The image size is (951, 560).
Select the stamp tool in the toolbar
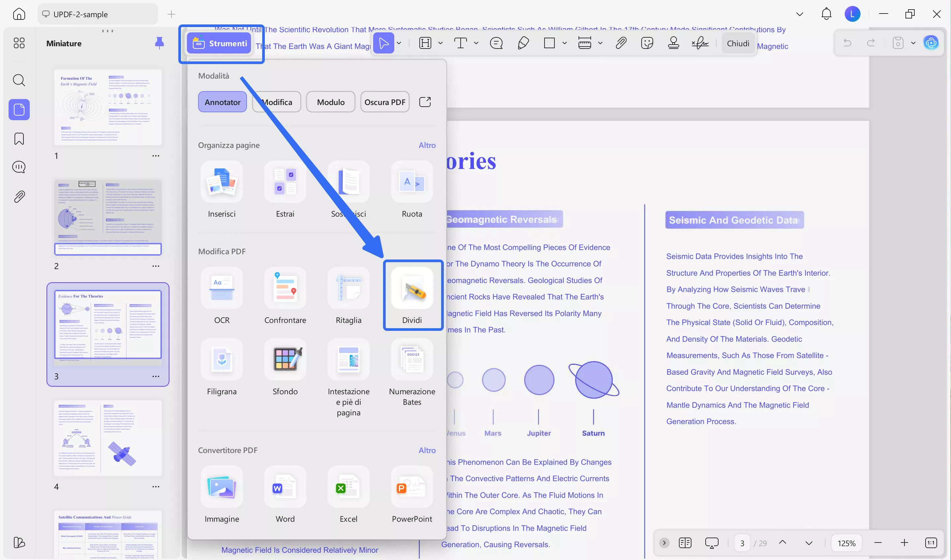coord(673,43)
